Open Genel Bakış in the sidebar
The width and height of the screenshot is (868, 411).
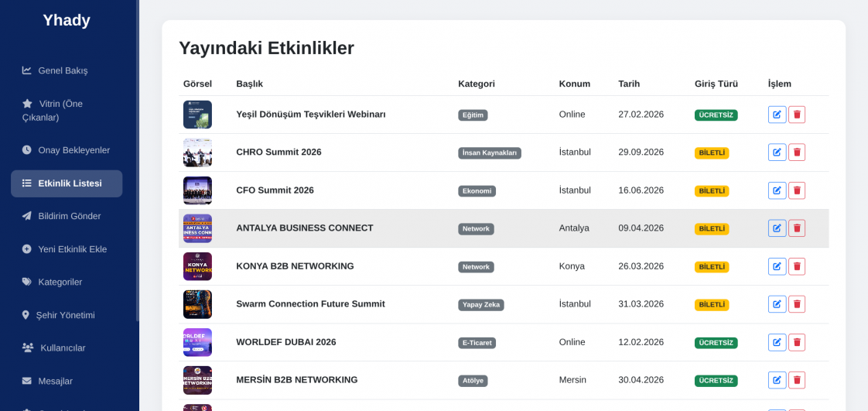(x=63, y=70)
